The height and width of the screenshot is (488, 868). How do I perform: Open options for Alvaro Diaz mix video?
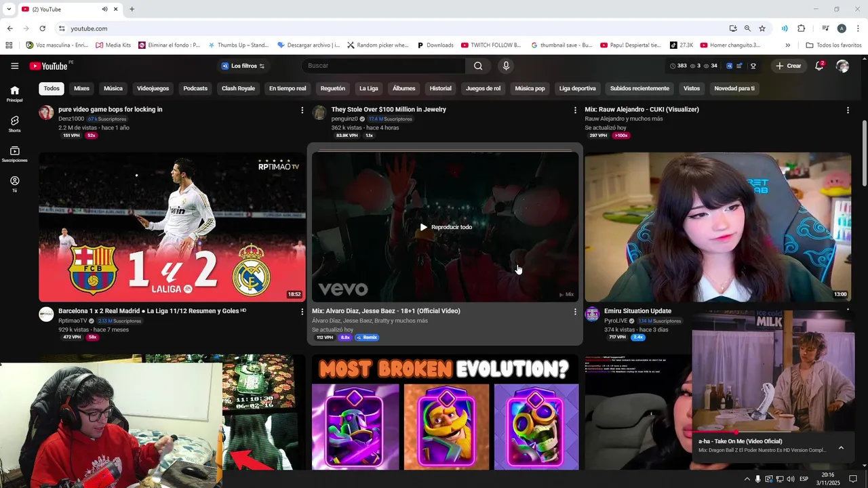pos(575,312)
